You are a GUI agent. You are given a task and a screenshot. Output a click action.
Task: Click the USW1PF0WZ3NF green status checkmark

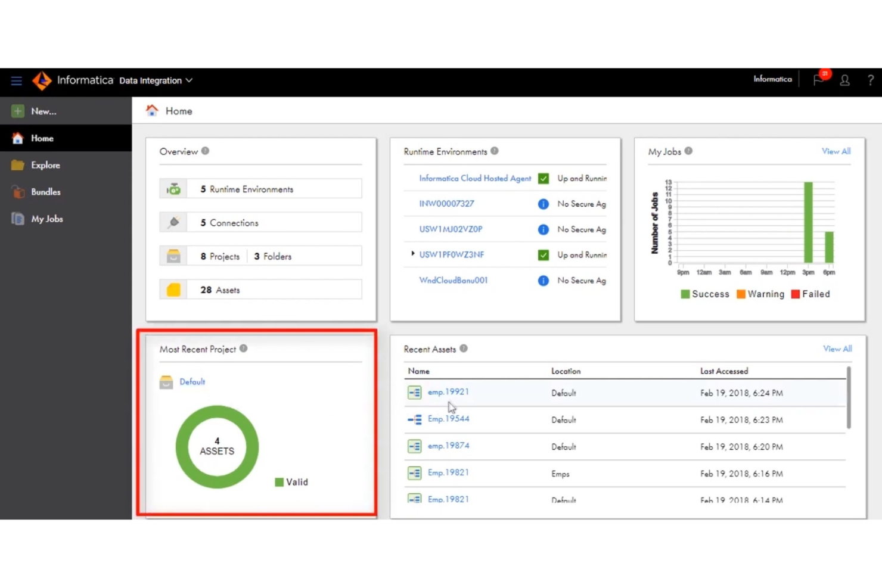coord(543,255)
